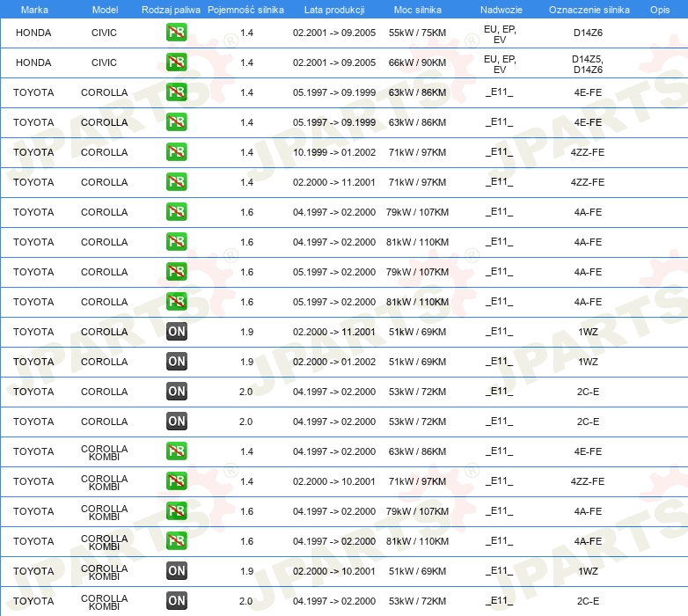
Task: Select 'COROLLA KOMBI' model in the 1WZ row
Action: [x=104, y=572]
